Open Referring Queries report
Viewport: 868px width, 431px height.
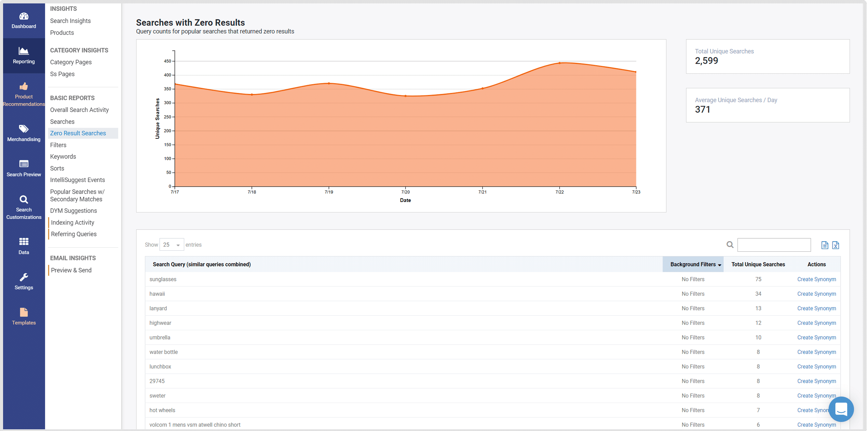coord(74,234)
